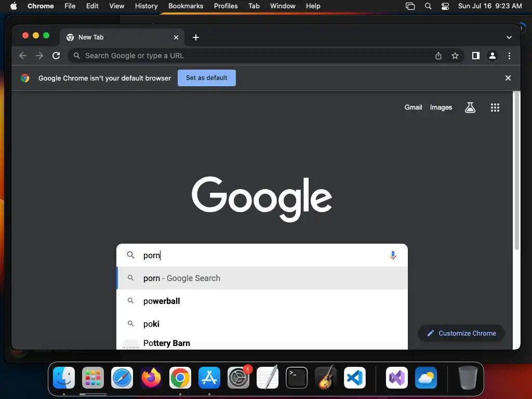532x399 pixels.
Task: Launch Safari from the Dock
Action: (122, 378)
